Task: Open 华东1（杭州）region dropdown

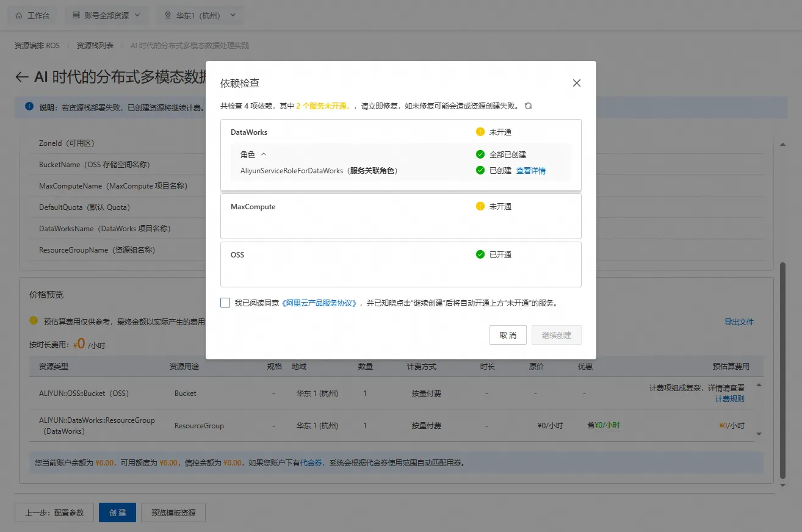Action: coord(200,15)
